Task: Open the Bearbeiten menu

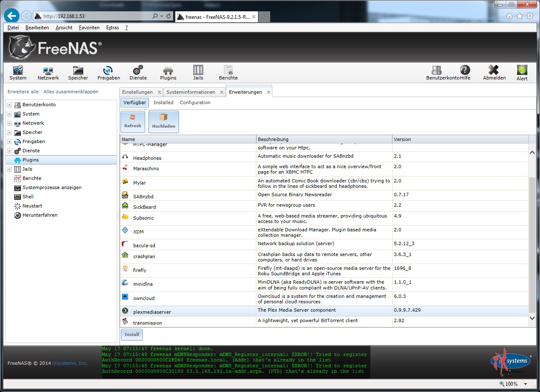Action: point(37,28)
